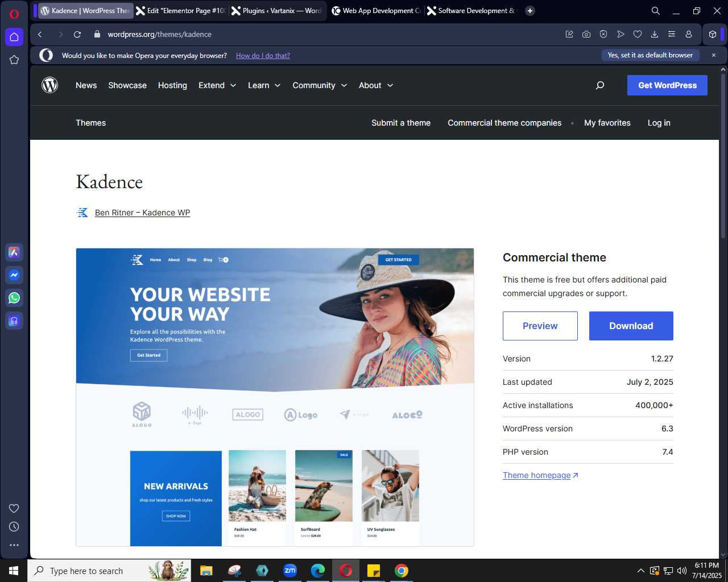The image size is (728, 582).
Task: Open sidebar setup three-dots icon
Action: (14, 545)
